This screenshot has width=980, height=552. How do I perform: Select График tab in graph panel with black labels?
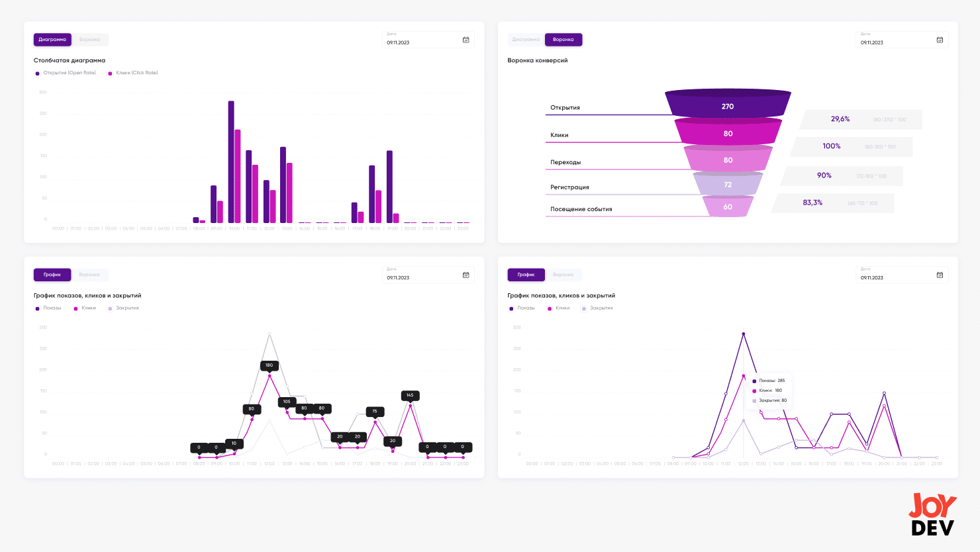tap(52, 275)
